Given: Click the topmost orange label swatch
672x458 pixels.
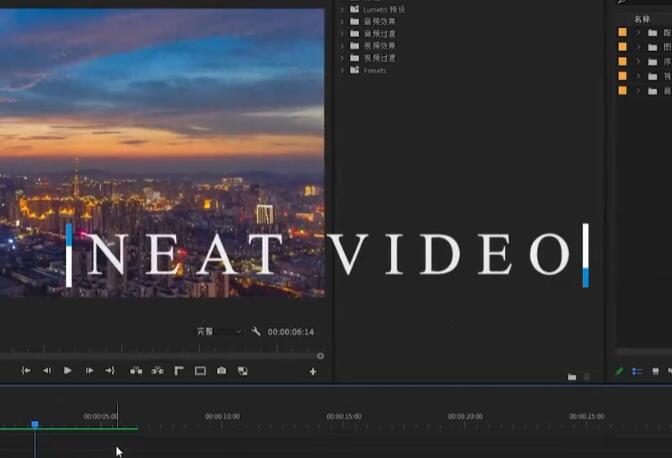Looking at the screenshot, I should point(623,32).
